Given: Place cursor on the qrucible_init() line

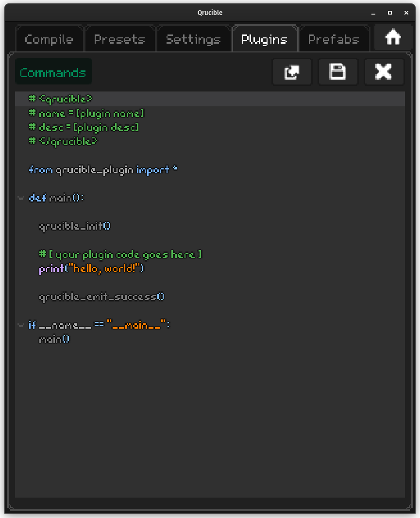Looking at the screenshot, I should coord(75,226).
